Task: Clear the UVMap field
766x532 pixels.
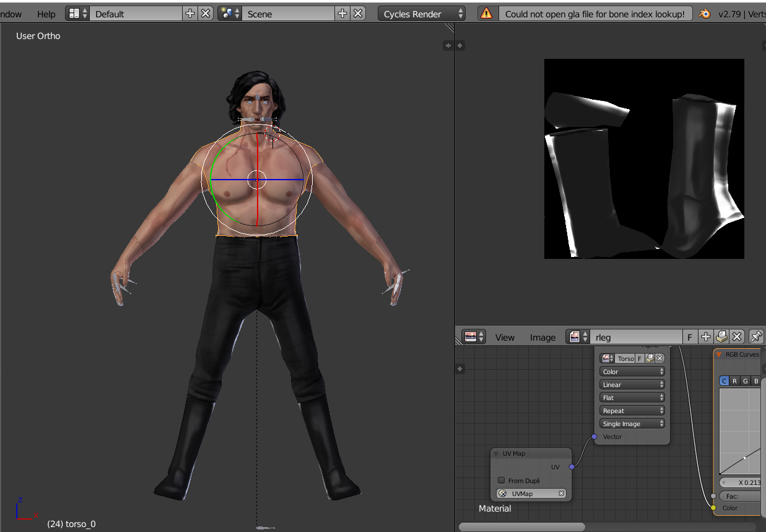Action: 561,494
